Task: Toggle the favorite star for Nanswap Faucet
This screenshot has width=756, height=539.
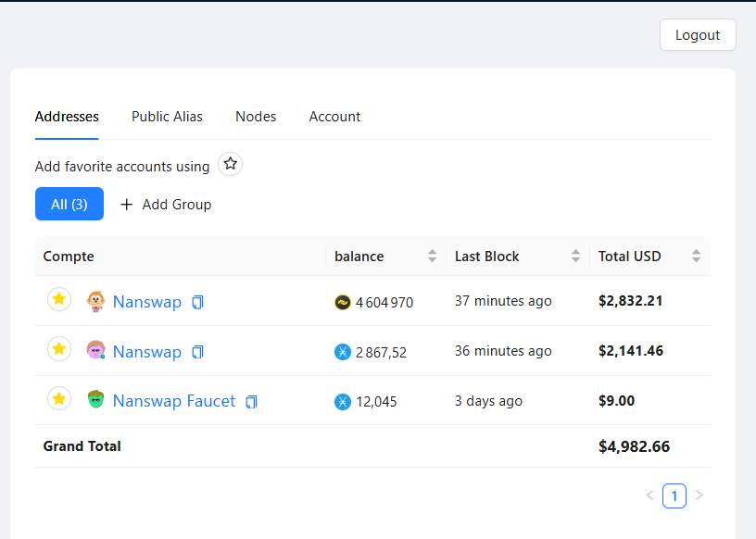Action: (58, 400)
